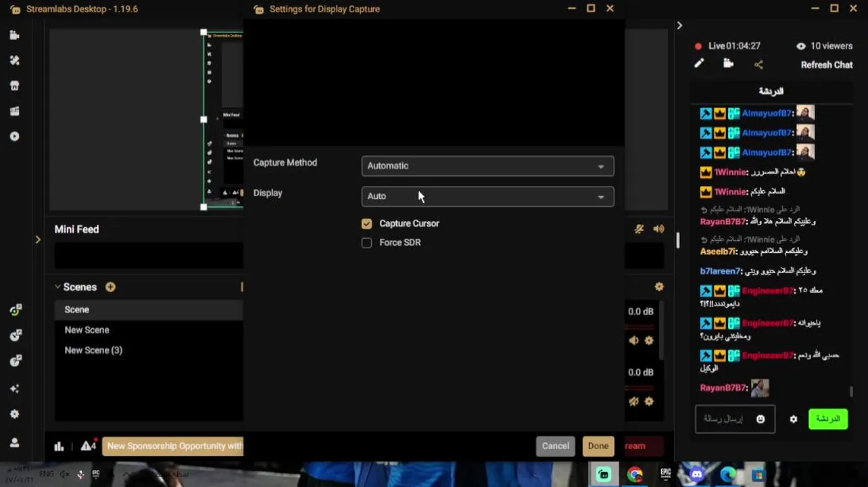Click the first mixer volume slider

point(640,327)
